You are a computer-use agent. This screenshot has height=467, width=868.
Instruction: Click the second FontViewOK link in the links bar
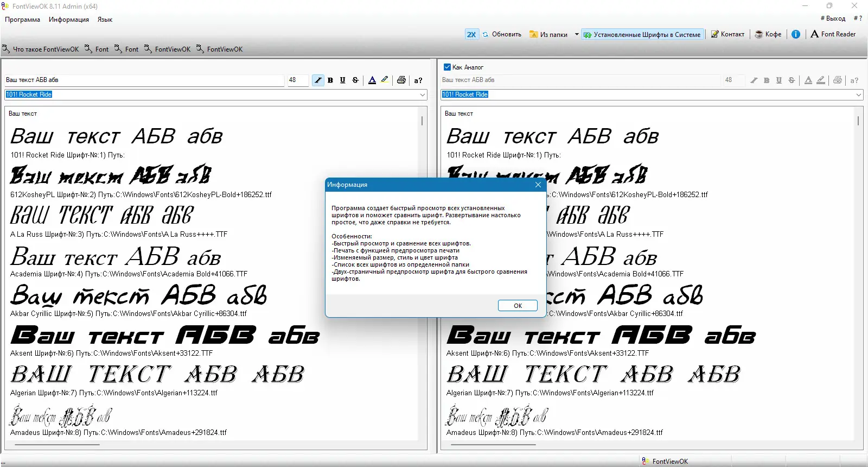[220, 49]
